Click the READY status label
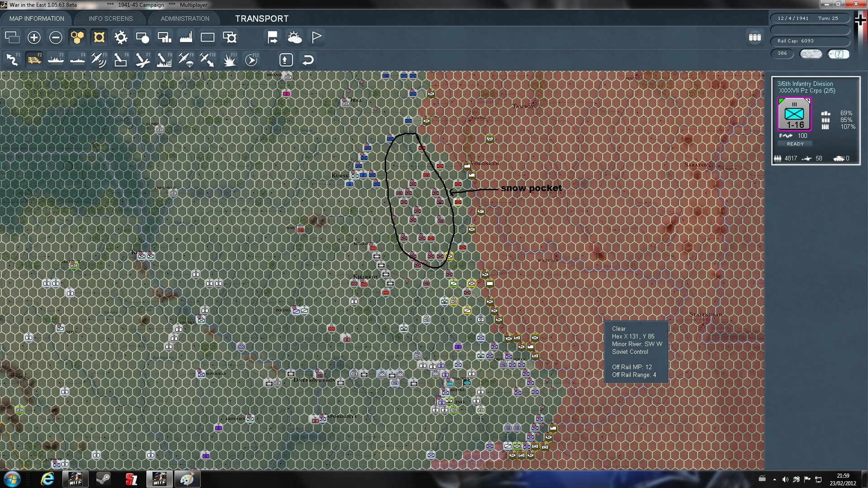This screenshot has width=868, height=488. point(795,144)
